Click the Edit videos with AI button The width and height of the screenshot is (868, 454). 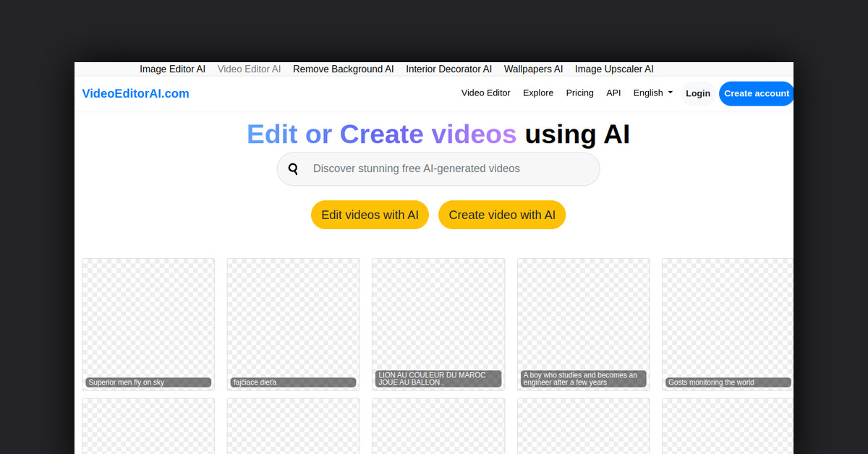coord(370,215)
